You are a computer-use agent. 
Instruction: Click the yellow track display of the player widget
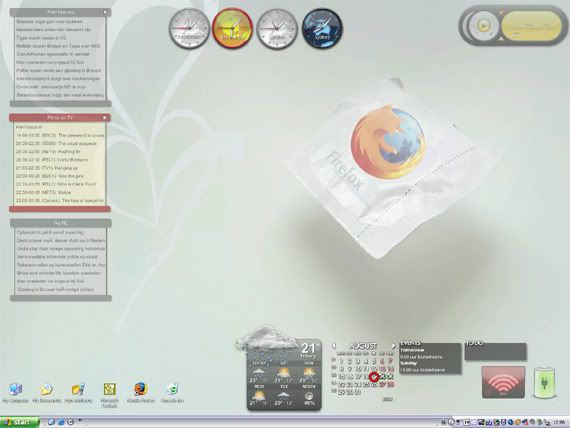531,25
